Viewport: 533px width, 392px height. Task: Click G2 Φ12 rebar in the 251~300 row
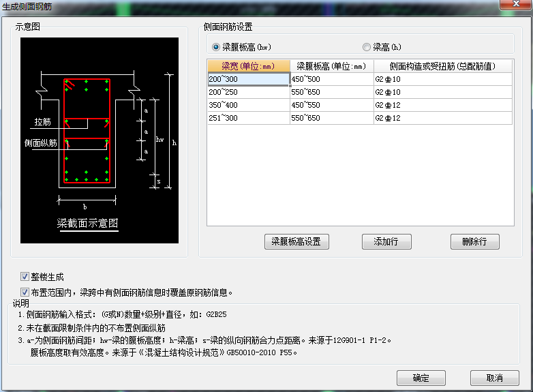click(443, 118)
